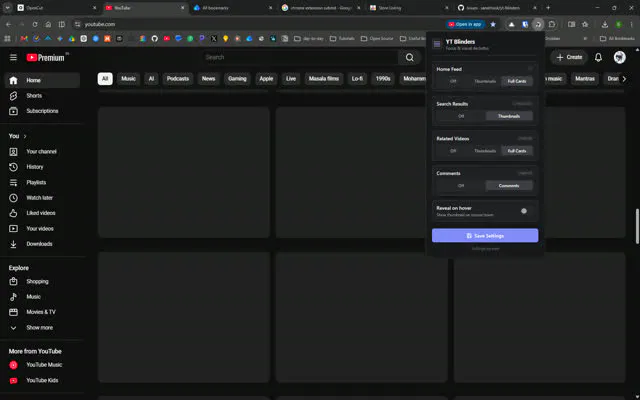Toggle the Reveal on hover switch

click(x=524, y=211)
